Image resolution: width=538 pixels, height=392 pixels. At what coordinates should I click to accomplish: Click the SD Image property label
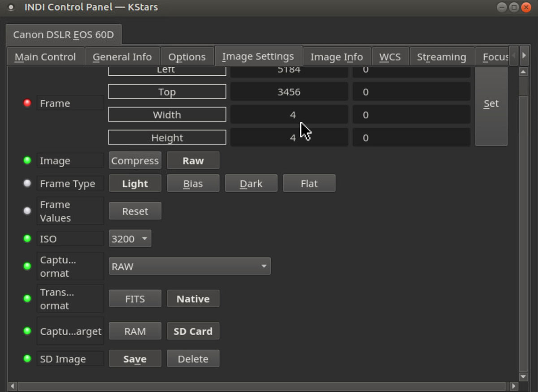point(70,359)
